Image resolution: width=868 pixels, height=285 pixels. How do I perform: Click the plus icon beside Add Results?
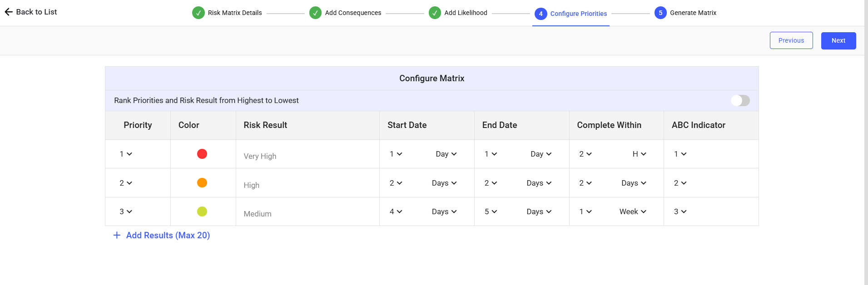(x=117, y=235)
